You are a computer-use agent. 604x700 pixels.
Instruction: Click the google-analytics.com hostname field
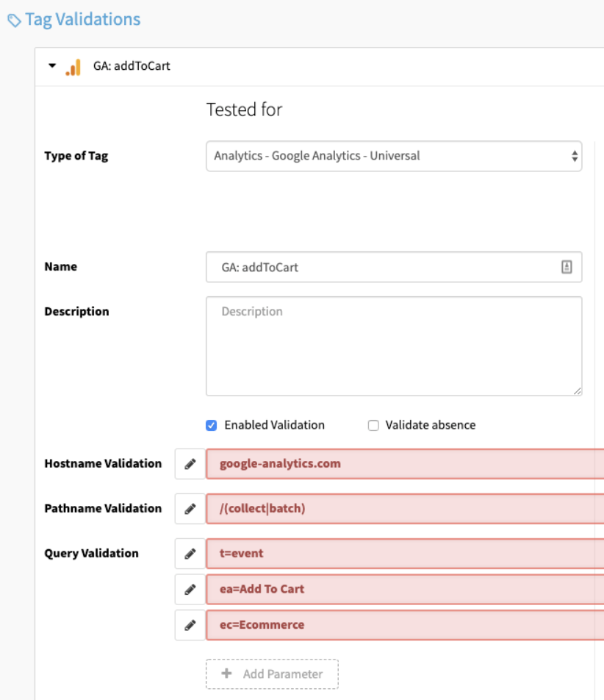pos(404,464)
